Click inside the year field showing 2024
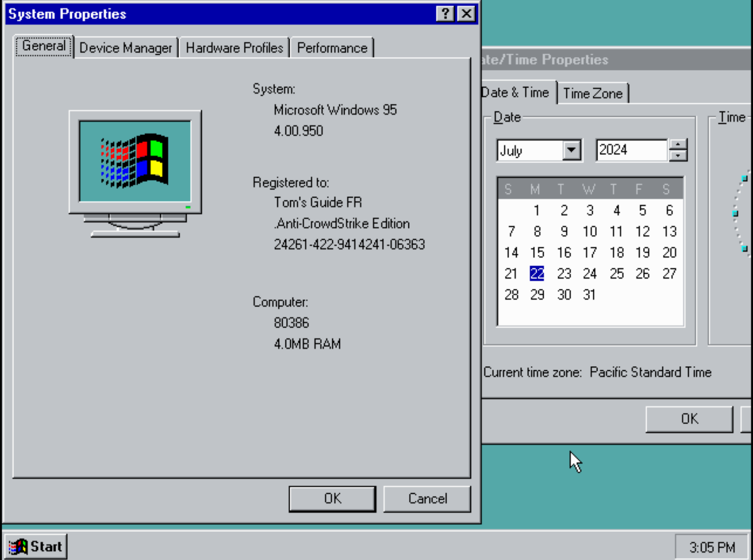Image resolution: width=753 pixels, height=560 pixels. click(x=630, y=151)
